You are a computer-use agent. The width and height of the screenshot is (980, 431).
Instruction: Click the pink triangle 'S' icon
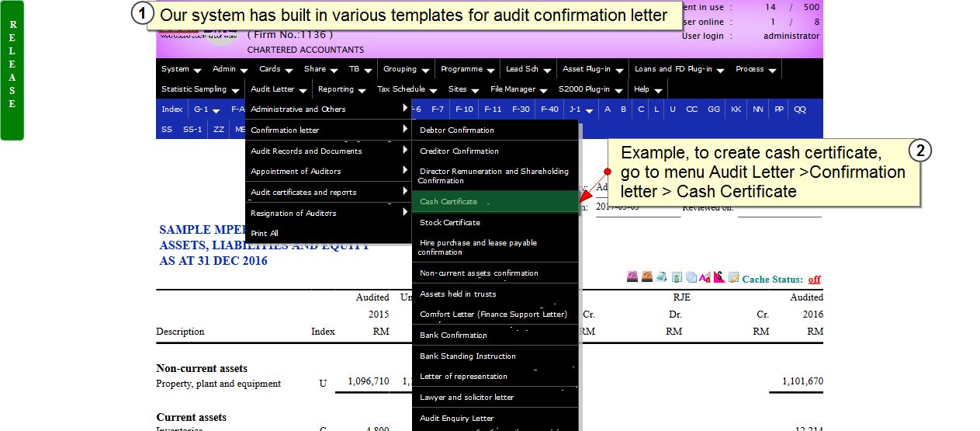click(x=719, y=277)
